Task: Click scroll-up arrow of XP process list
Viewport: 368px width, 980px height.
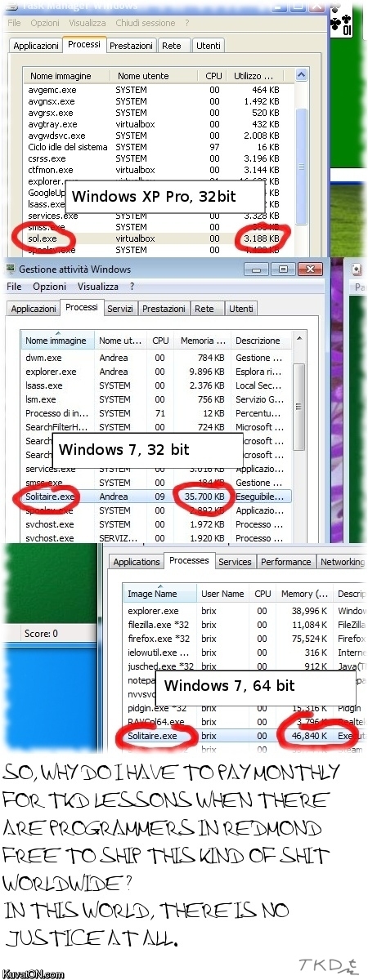Action: (301, 76)
